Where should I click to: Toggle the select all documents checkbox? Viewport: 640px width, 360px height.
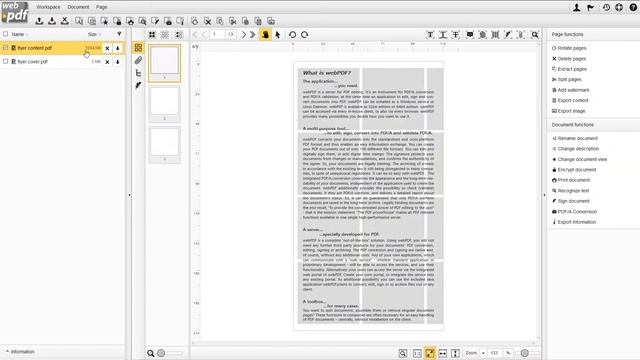coord(6,34)
